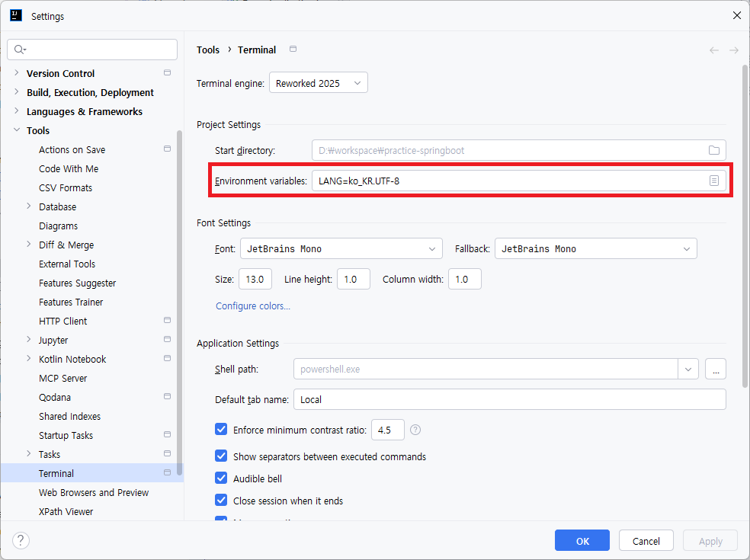Open the Fallback font dropdown
Image resolution: width=750 pixels, height=560 pixels.
coord(595,248)
